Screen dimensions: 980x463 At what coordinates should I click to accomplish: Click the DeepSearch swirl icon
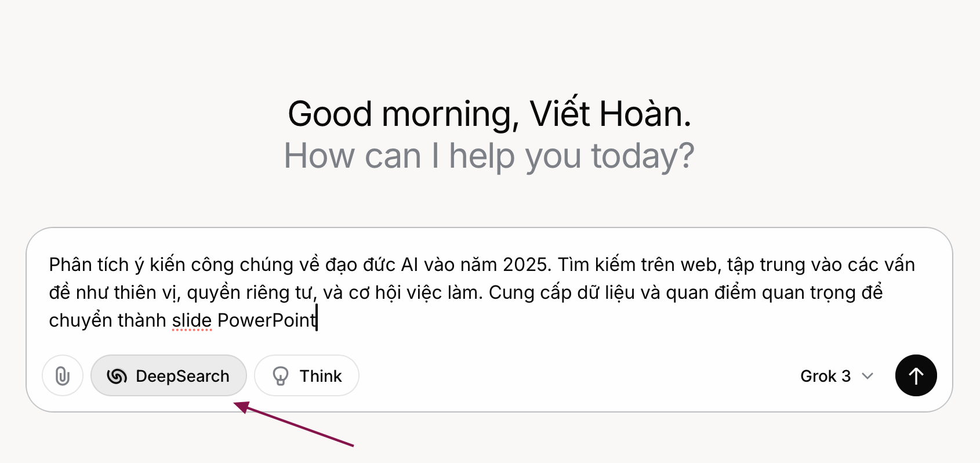tap(117, 377)
